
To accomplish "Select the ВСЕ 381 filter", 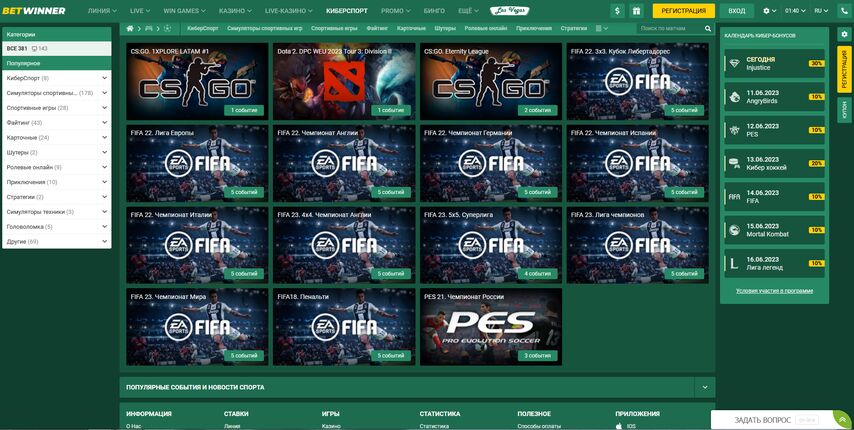I will click(x=17, y=48).
